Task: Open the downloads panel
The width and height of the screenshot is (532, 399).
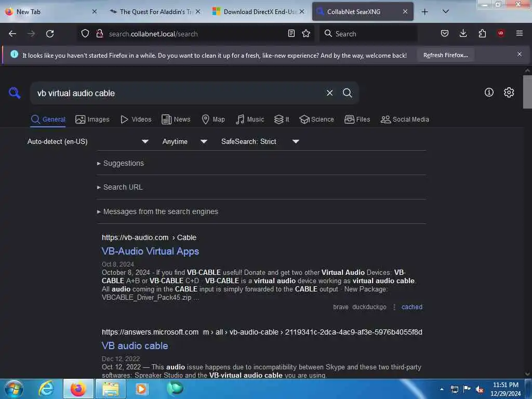Action: point(463,33)
